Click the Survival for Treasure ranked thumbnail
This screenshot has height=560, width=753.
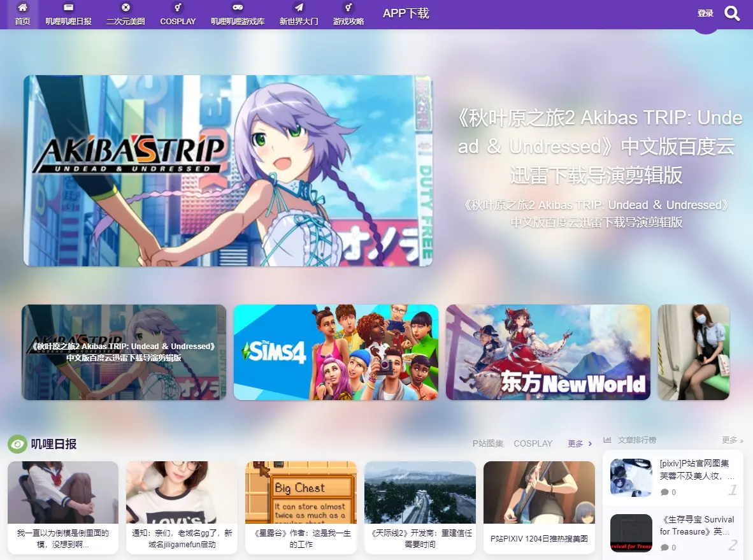coord(631,533)
